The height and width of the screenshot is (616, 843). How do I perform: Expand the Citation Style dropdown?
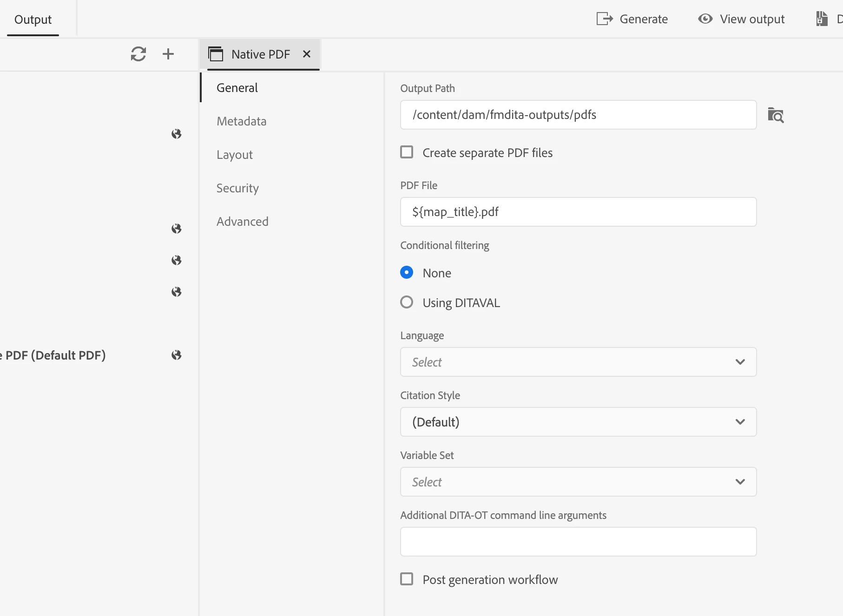pos(578,422)
